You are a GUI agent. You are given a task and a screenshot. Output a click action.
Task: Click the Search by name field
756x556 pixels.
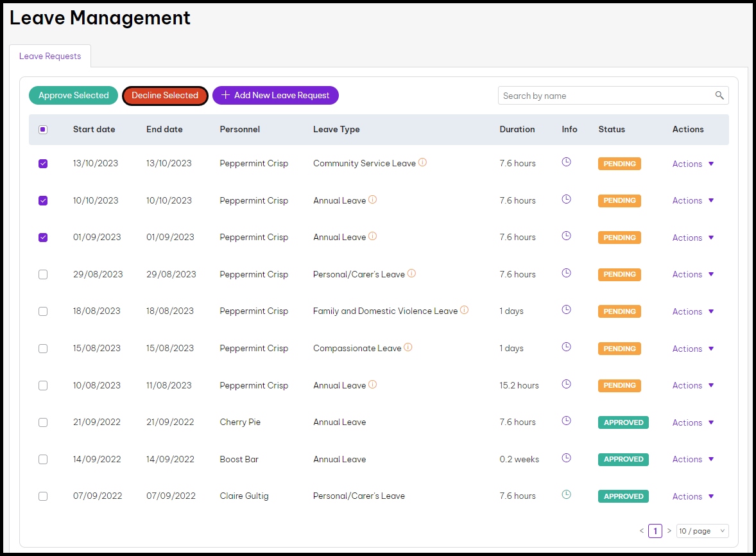[x=606, y=96]
